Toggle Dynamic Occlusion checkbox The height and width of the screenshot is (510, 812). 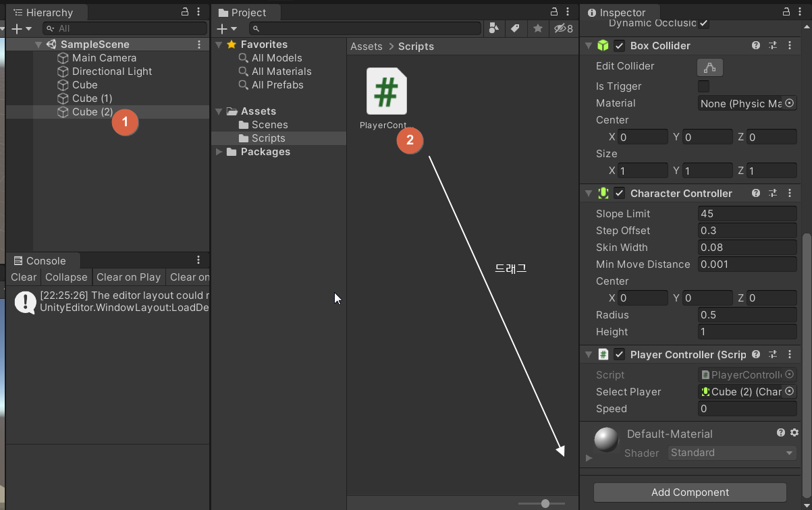[704, 24]
